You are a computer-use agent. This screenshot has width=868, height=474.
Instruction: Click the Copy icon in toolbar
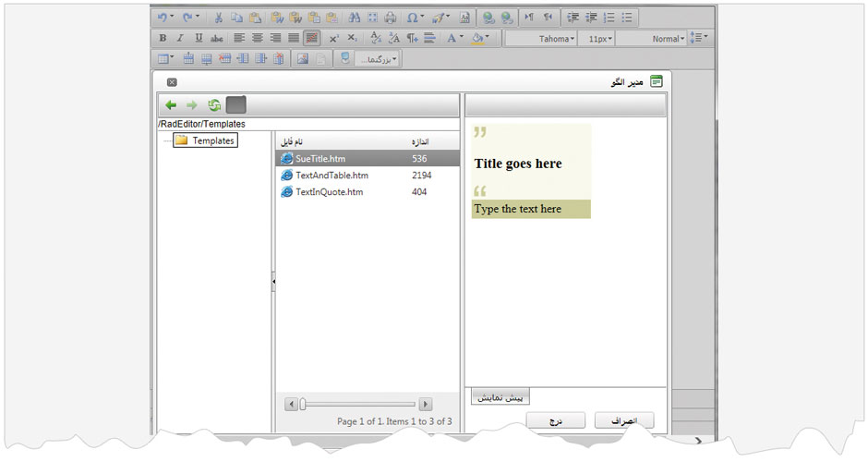pyautogui.click(x=236, y=18)
